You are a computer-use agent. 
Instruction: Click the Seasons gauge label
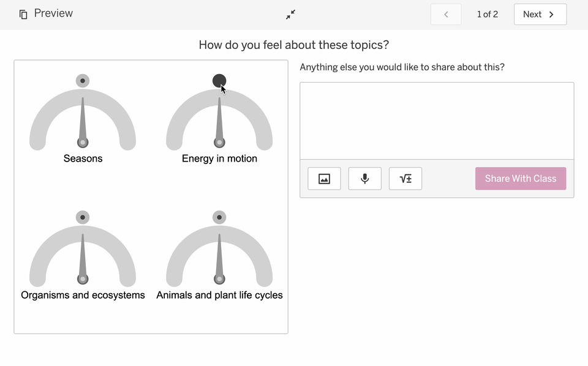tap(83, 159)
